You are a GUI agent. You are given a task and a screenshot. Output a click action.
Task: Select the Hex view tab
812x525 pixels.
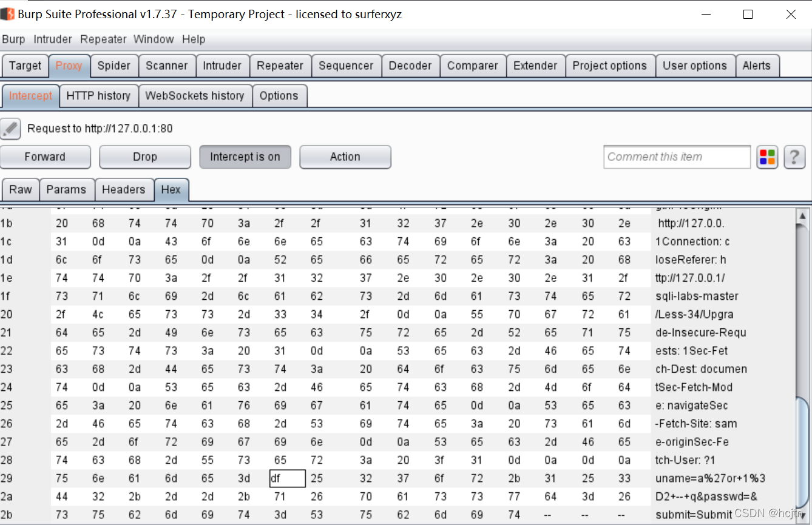(x=171, y=189)
